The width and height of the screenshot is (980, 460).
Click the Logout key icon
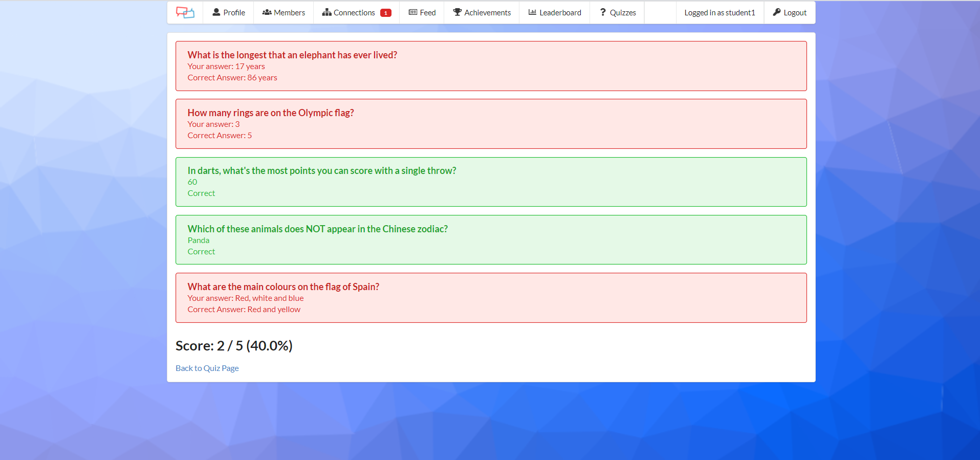pyautogui.click(x=777, y=12)
